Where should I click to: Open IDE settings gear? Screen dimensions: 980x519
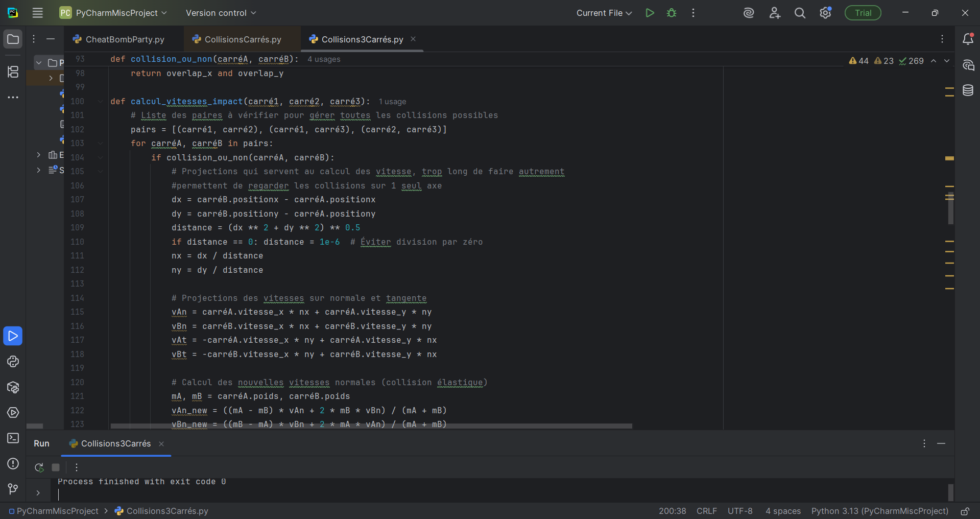(825, 13)
